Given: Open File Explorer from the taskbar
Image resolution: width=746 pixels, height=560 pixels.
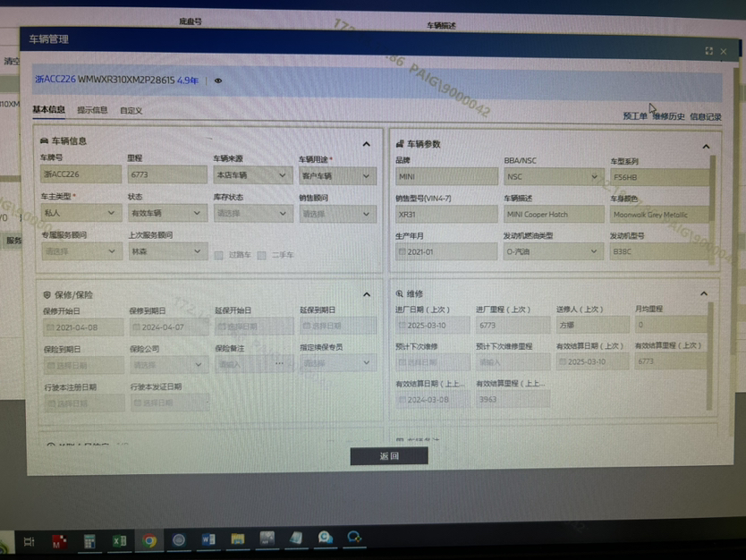Looking at the screenshot, I should point(238,539).
